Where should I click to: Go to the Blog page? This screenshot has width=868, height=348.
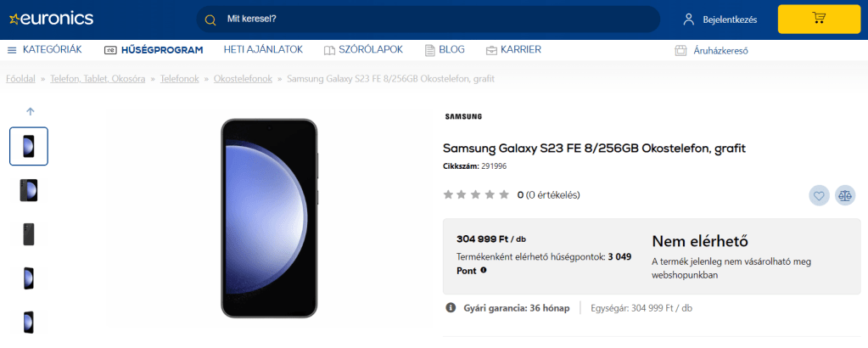tap(445, 49)
